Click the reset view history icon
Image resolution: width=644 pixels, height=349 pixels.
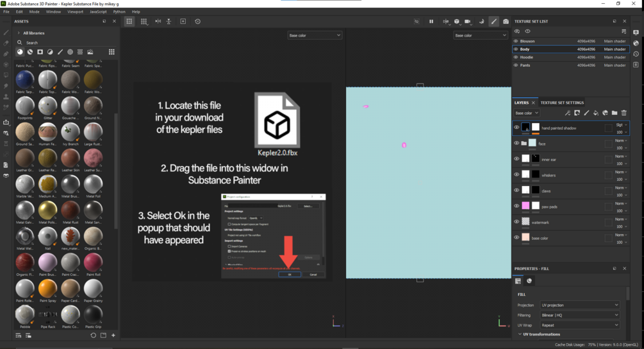[x=197, y=21]
